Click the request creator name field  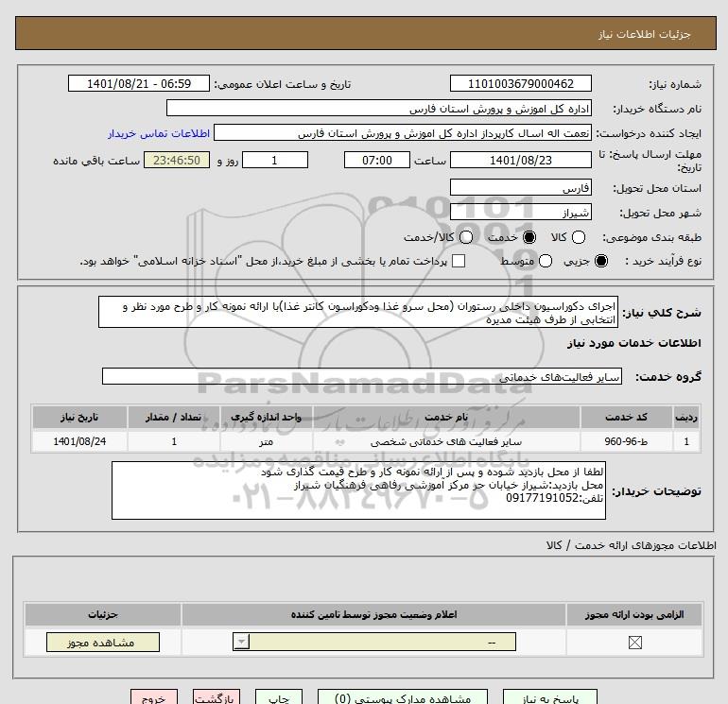click(x=403, y=133)
